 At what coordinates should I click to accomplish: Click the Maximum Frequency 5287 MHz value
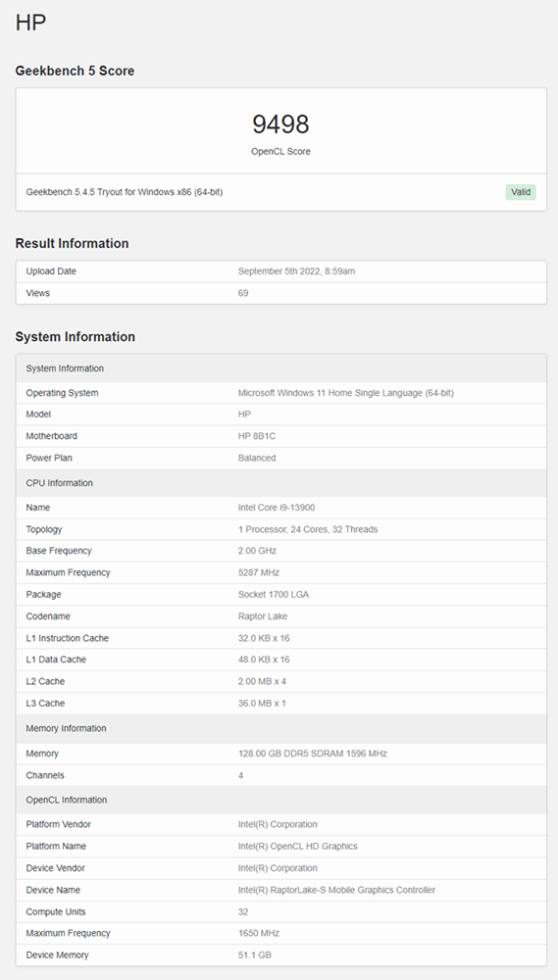pyautogui.click(x=258, y=572)
